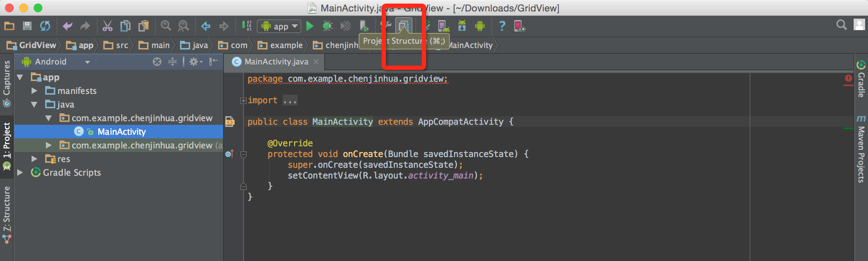Click the Paste clipboard icon

pyautogui.click(x=143, y=26)
